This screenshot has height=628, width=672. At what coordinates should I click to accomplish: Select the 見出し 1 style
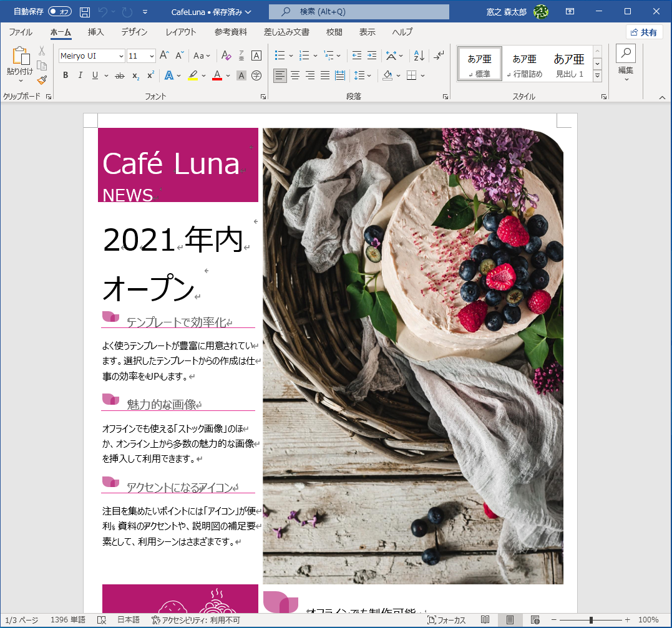click(x=568, y=62)
